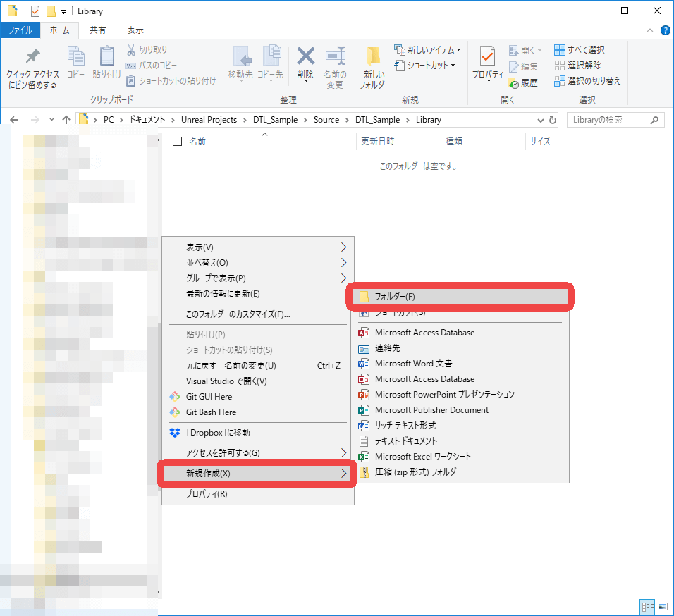Image resolution: width=674 pixels, height=616 pixels.
Task: Select Microsoft Word document in submenu
Action: [413, 364]
